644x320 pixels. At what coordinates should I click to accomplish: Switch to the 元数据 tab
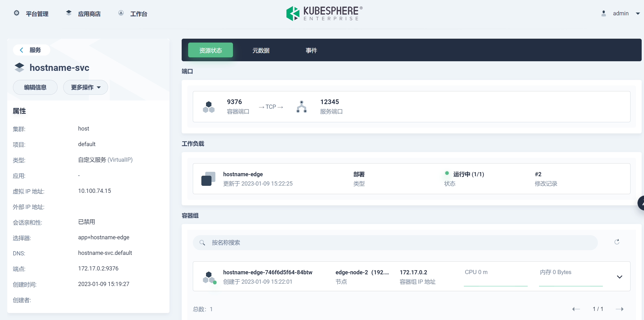[261, 50]
